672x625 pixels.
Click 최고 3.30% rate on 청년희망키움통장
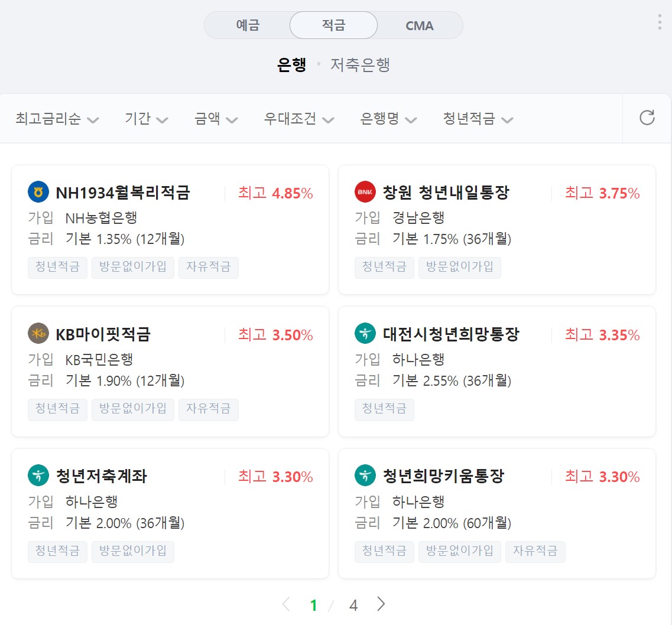pos(603,477)
